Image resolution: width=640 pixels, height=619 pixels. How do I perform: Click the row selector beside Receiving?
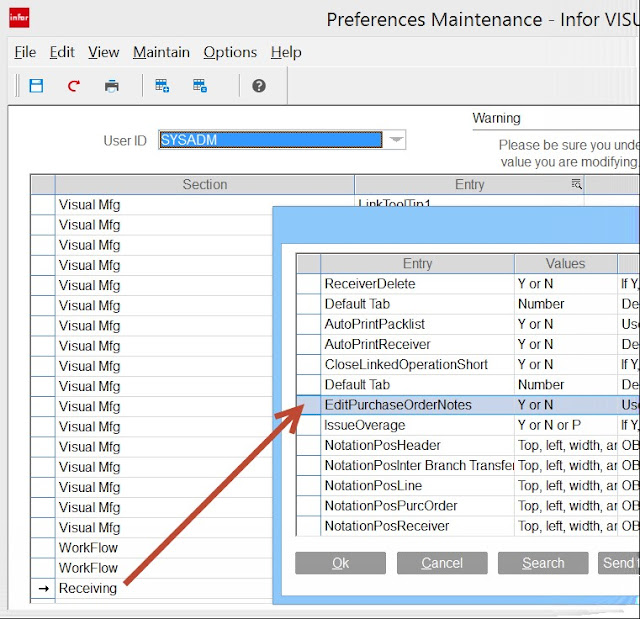click(x=43, y=588)
